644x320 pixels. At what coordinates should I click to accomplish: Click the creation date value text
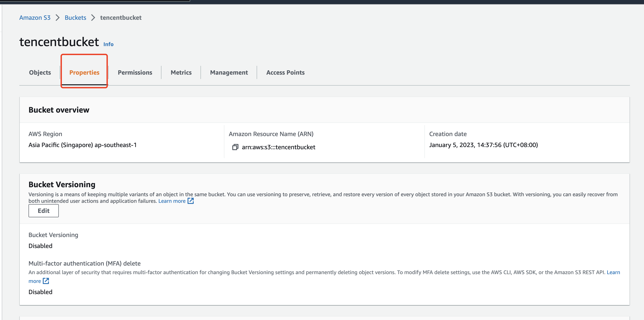[x=483, y=145]
